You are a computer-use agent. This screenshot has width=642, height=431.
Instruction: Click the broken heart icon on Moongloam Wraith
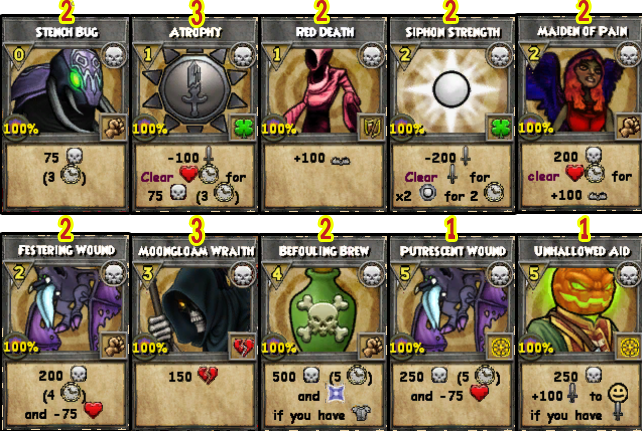click(x=242, y=346)
